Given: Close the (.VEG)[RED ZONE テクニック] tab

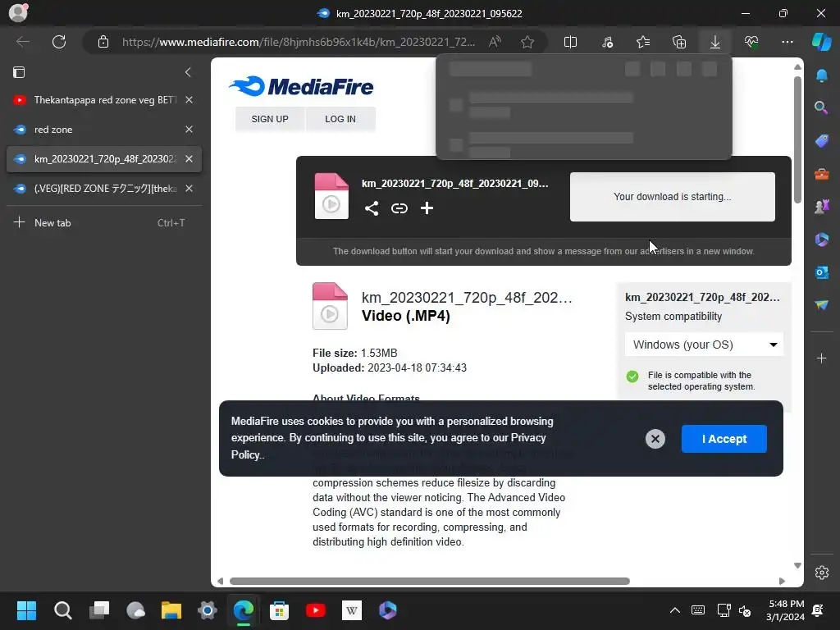Looking at the screenshot, I should [189, 188].
